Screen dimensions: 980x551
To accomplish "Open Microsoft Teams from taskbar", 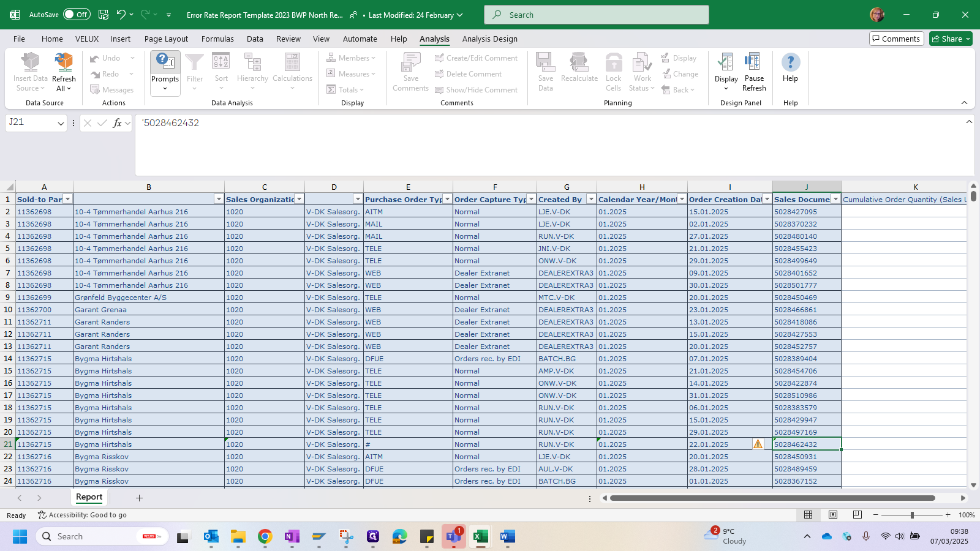I will [453, 537].
